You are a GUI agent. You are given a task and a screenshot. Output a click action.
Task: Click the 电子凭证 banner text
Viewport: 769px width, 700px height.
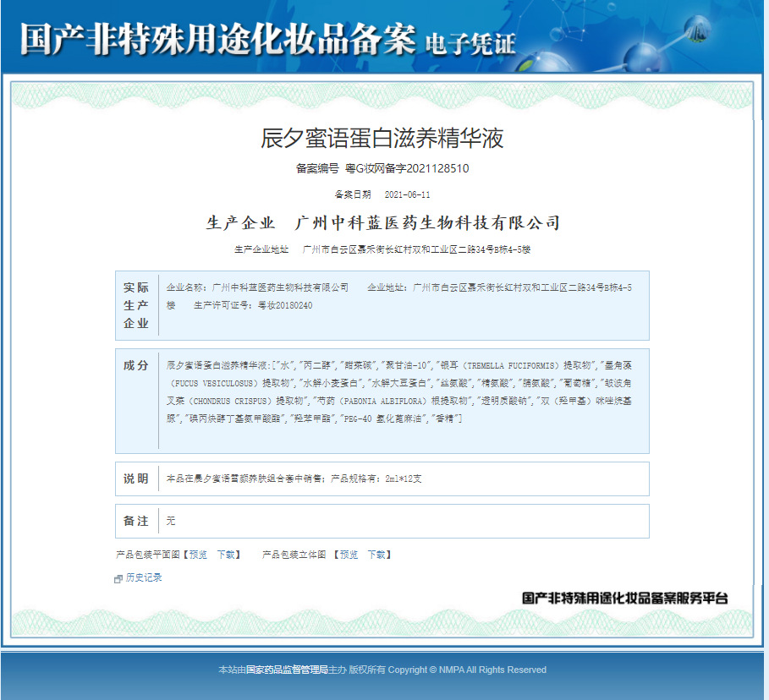click(x=470, y=44)
